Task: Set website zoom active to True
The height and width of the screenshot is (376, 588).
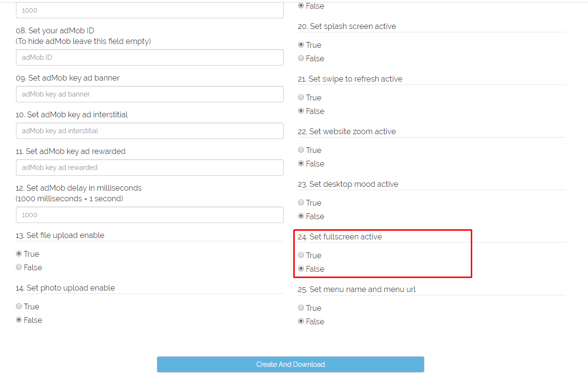Action: 301,150
